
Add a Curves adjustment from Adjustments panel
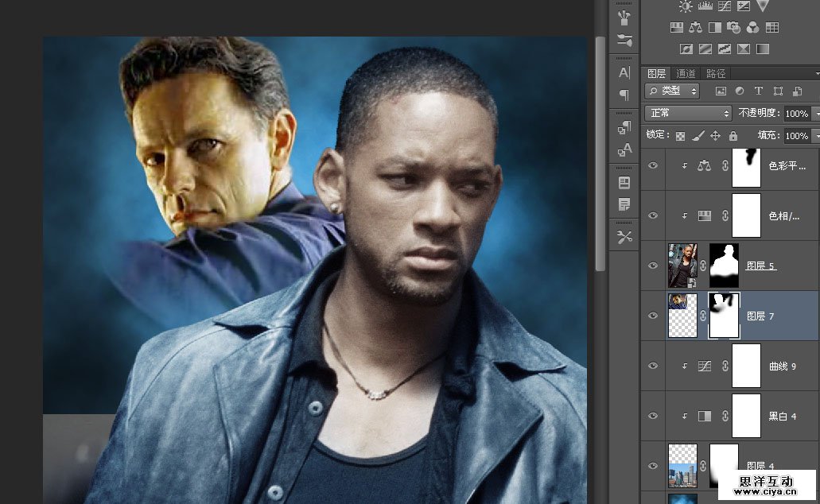[x=725, y=6]
